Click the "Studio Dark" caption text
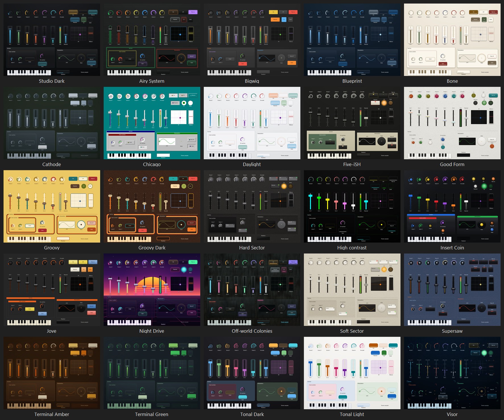This screenshot has height=420, width=504. tap(52, 81)
